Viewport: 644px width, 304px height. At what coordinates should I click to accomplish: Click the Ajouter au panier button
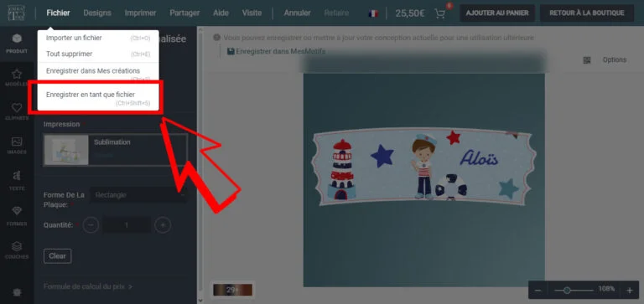point(497,13)
